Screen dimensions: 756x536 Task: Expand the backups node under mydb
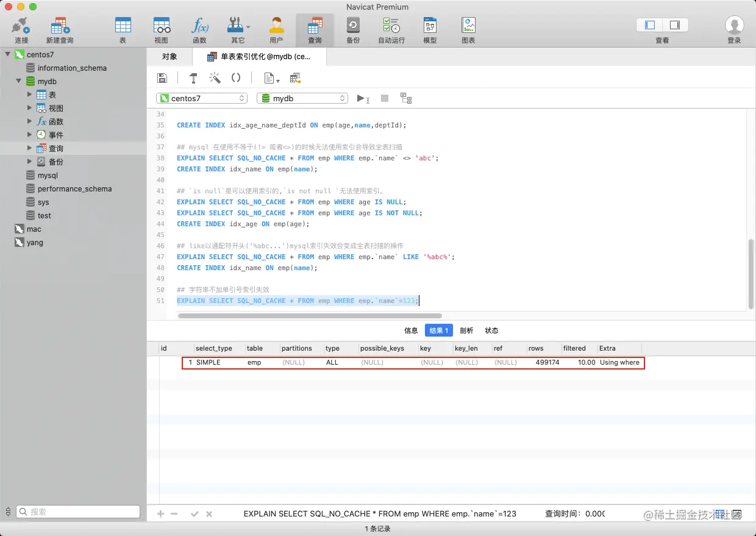[x=30, y=162]
